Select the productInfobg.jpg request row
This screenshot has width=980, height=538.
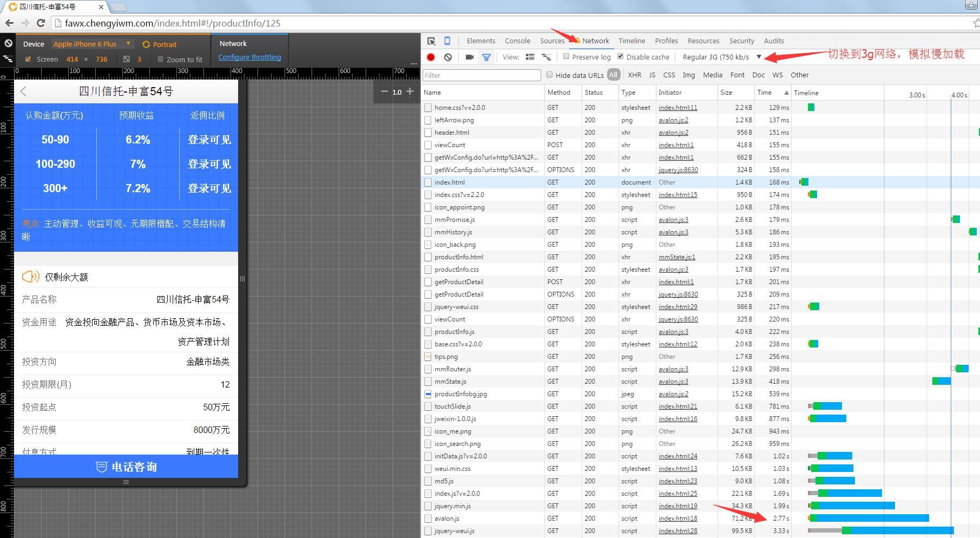[x=701, y=394]
